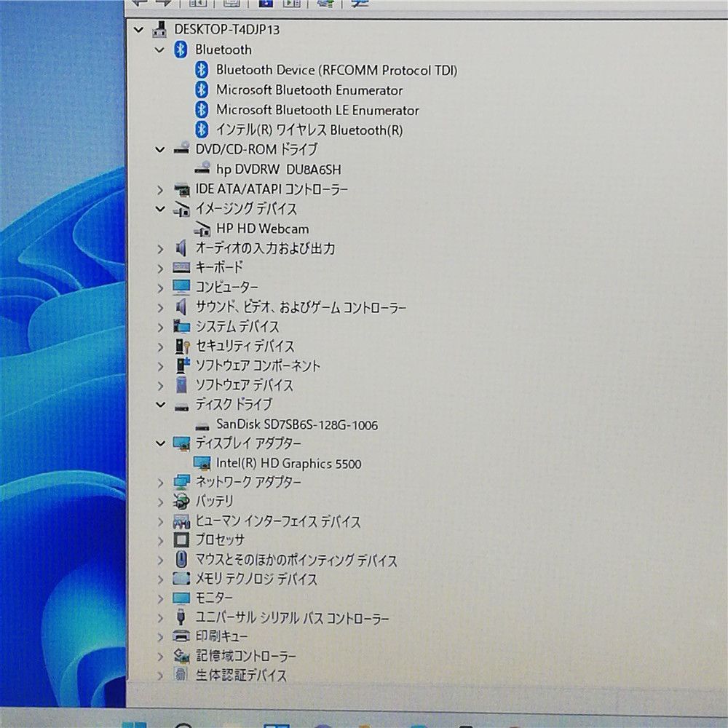
Task: Select HP HD Webcam label
Action: (262, 229)
